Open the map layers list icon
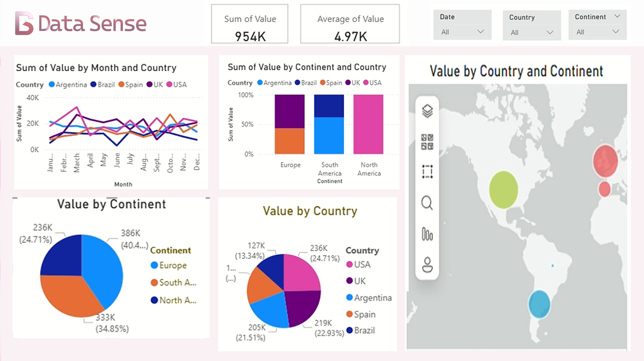Screen dimensions: 644x361 click(427, 111)
